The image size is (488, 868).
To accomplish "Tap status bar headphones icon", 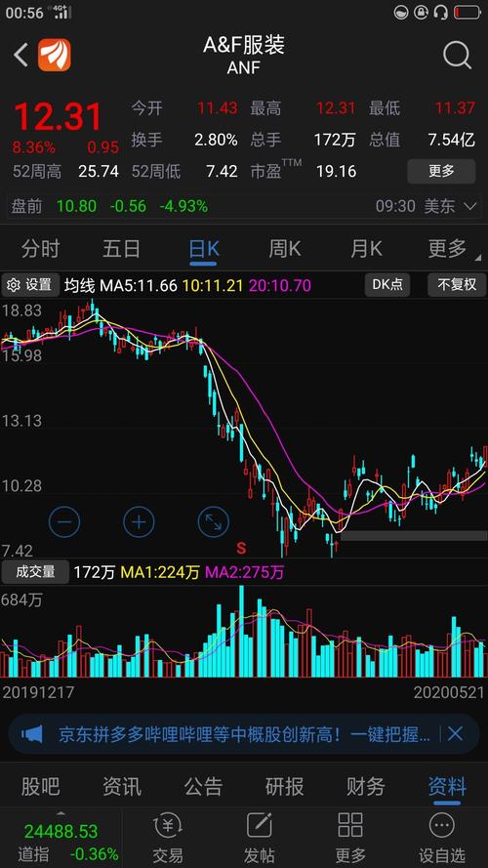I will tap(441, 12).
